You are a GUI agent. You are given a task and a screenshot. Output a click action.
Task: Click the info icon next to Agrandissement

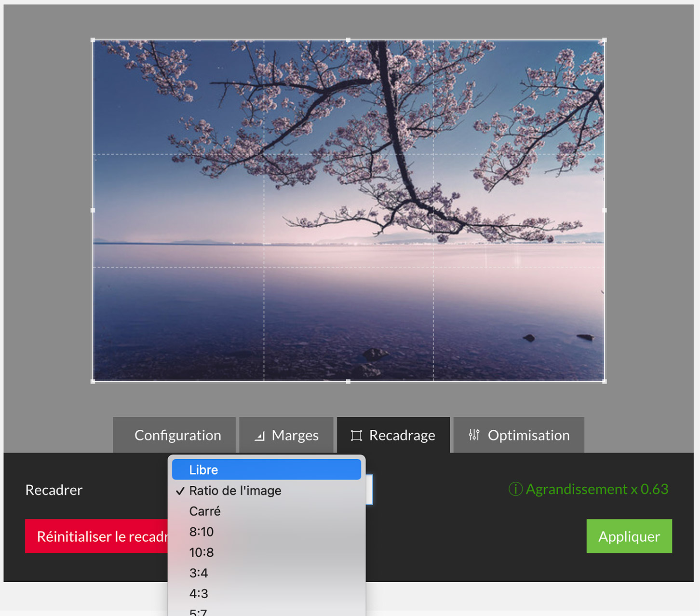point(515,489)
